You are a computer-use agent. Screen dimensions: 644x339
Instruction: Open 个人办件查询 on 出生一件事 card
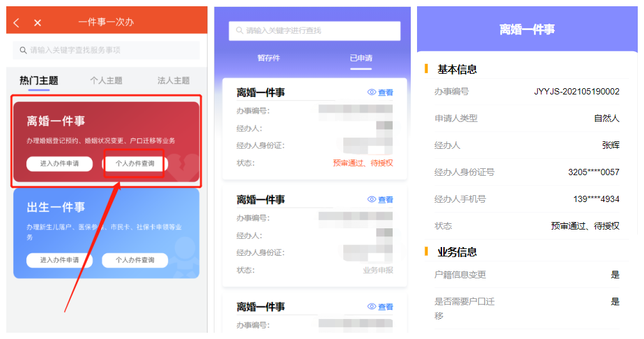(135, 260)
